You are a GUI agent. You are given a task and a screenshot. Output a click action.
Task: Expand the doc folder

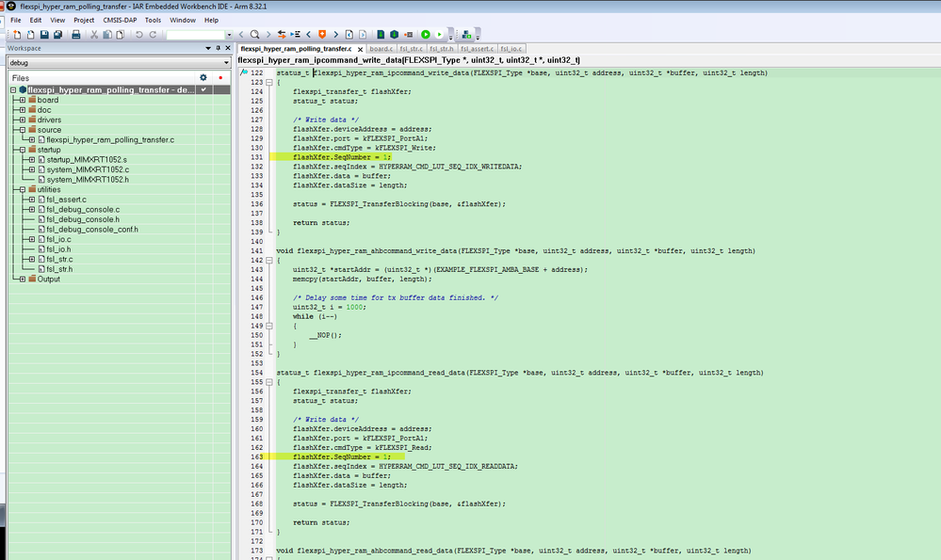coord(23,110)
